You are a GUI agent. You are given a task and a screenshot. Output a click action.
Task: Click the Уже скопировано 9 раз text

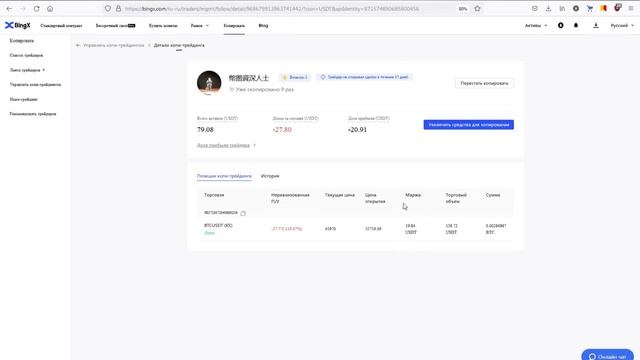(x=264, y=89)
